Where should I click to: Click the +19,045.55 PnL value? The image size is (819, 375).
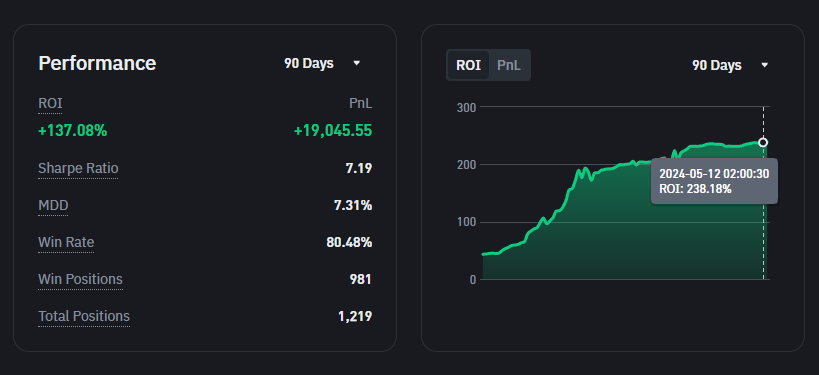(x=333, y=131)
